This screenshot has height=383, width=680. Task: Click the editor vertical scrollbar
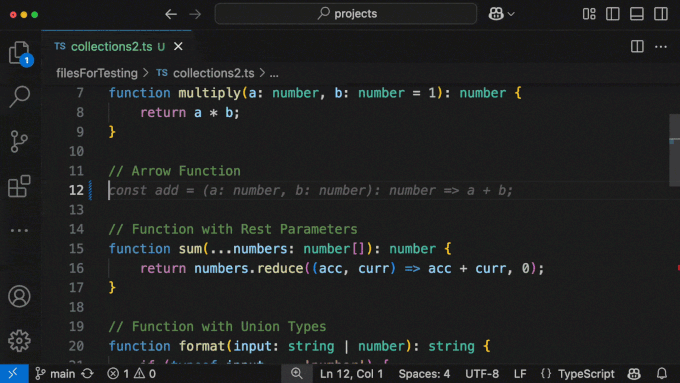click(x=674, y=150)
